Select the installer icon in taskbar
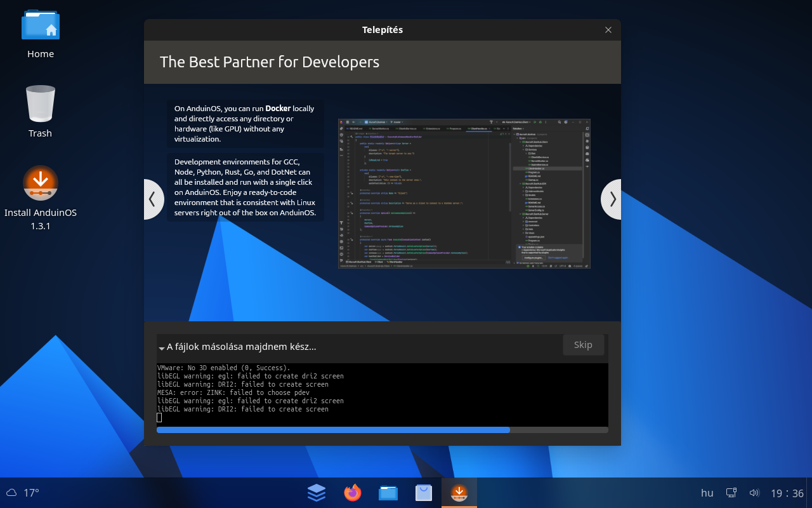This screenshot has height=508, width=812. [x=459, y=493]
